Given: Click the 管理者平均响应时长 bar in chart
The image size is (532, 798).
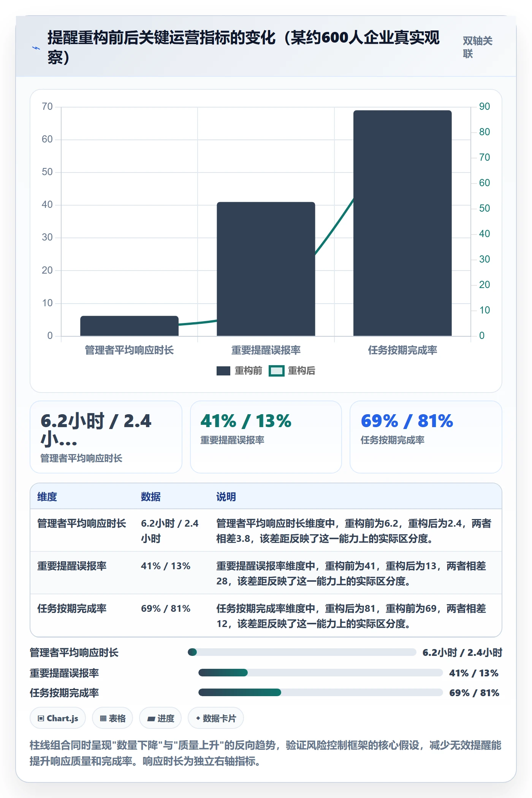Looking at the screenshot, I should [x=129, y=326].
